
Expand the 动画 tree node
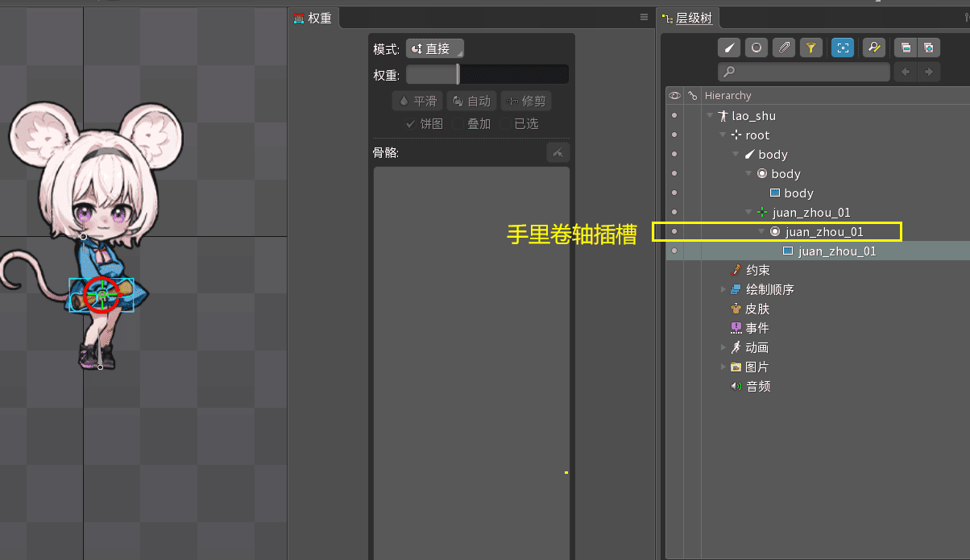[x=723, y=348]
